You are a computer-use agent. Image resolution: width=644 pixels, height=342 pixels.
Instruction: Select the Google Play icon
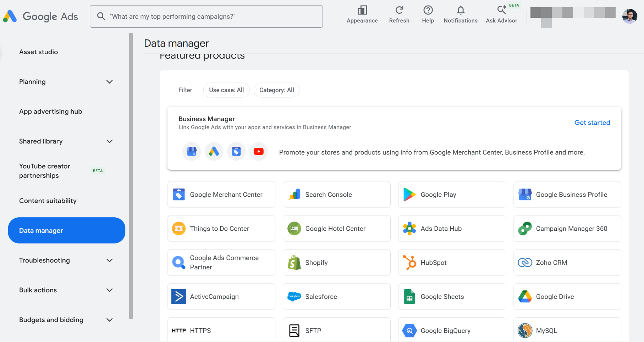(x=409, y=195)
